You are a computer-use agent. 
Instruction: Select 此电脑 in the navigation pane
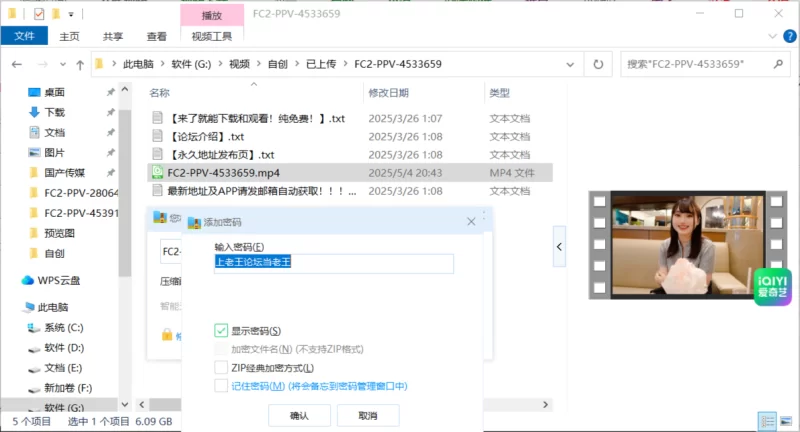[53, 307]
